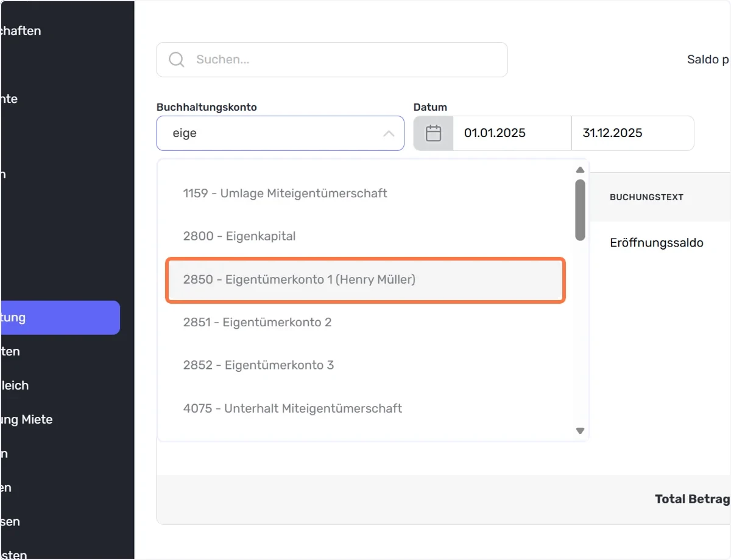731x560 pixels.
Task: Collapse the Buchhaltungskonto dropdown using its chevron
Action: 389,133
